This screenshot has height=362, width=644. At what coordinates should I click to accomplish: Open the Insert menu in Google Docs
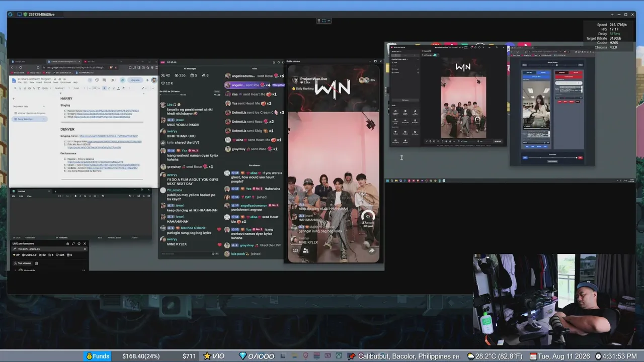coord(39,82)
